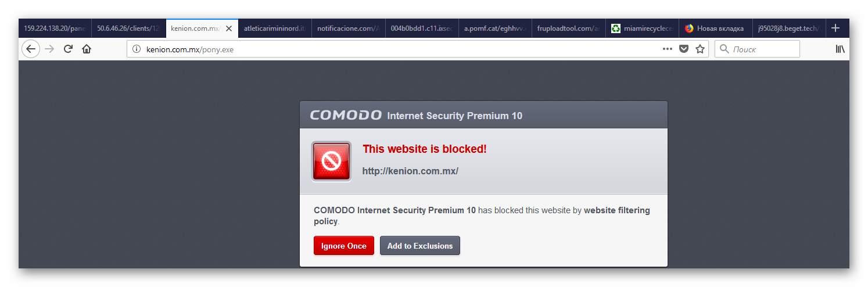Bookmark this page with the star

700,49
